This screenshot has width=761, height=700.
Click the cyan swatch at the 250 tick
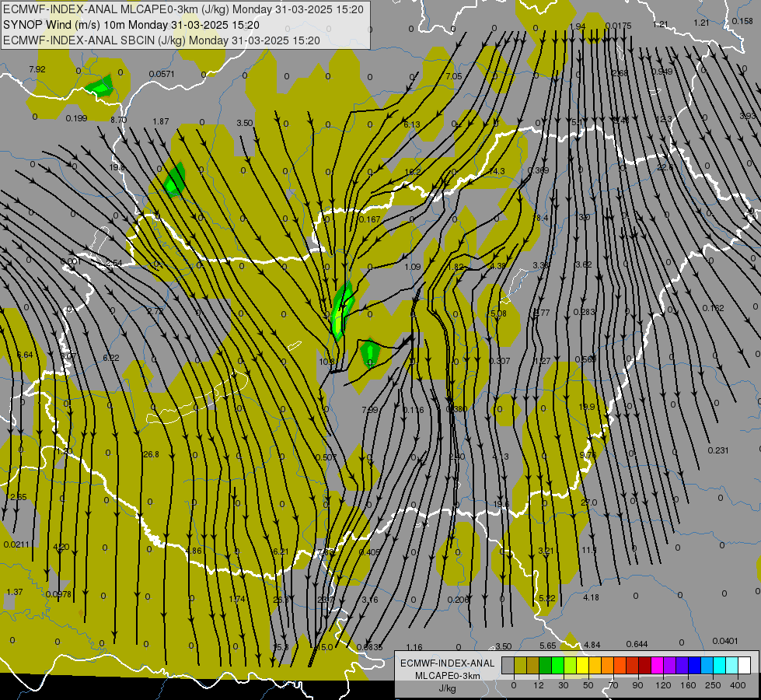pyautogui.click(x=719, y=666)
